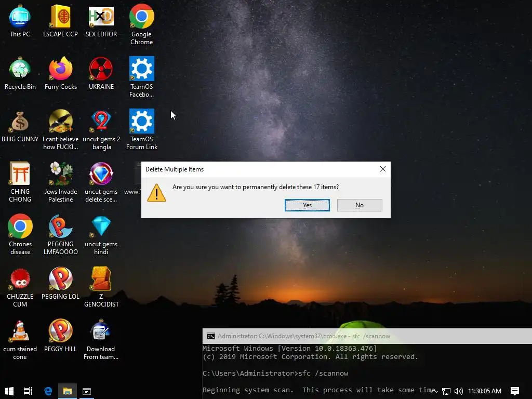This screenshot has width=532, height=399.
Task: Open the Windows Start menu
Action: click(x=9, y=391)
